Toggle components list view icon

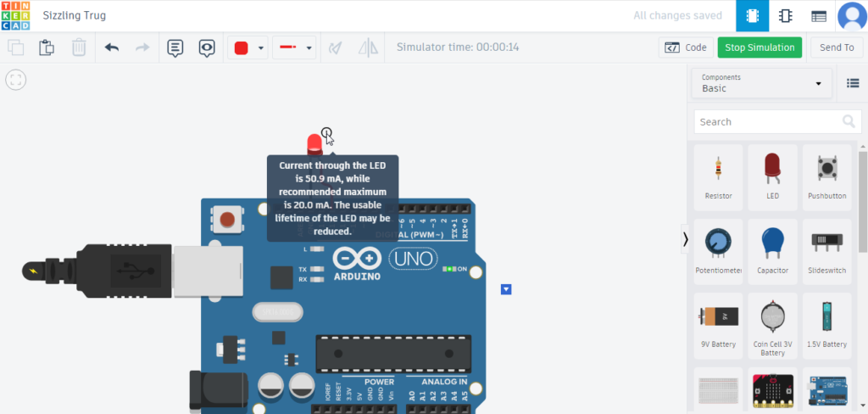(x=853, y=83)
